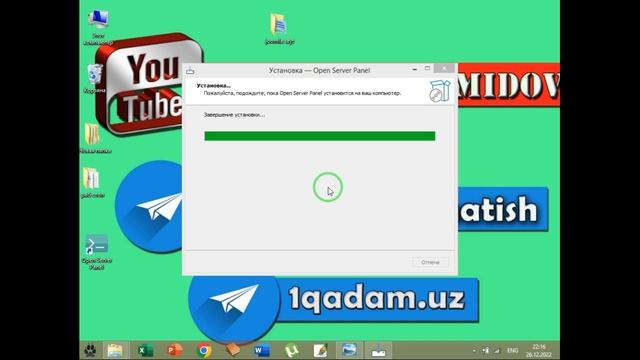This screenshot has width=640, height=360.
Task: Switch to the picture viewer taskbar app
Action: [x=349, y=350]
